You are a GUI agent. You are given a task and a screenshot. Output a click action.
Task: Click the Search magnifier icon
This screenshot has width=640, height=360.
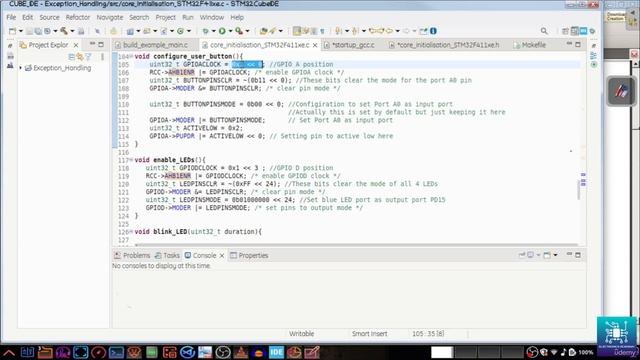[x=544, y=31]
